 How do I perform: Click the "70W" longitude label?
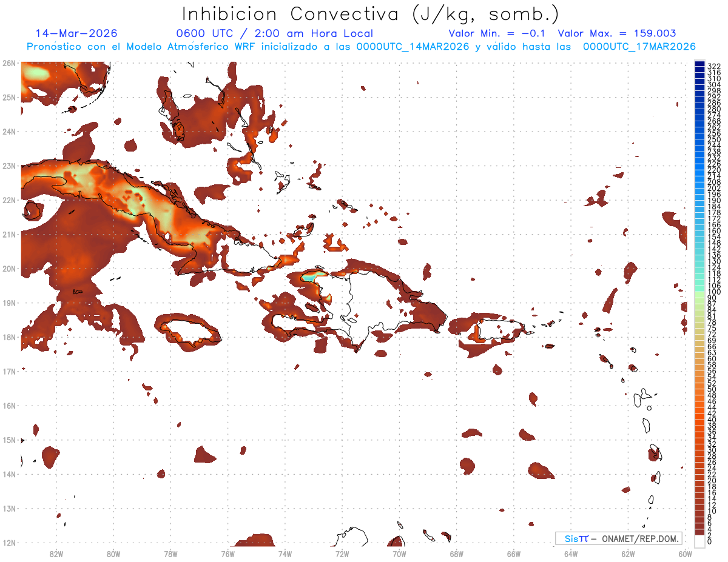[x=399, y=554]
